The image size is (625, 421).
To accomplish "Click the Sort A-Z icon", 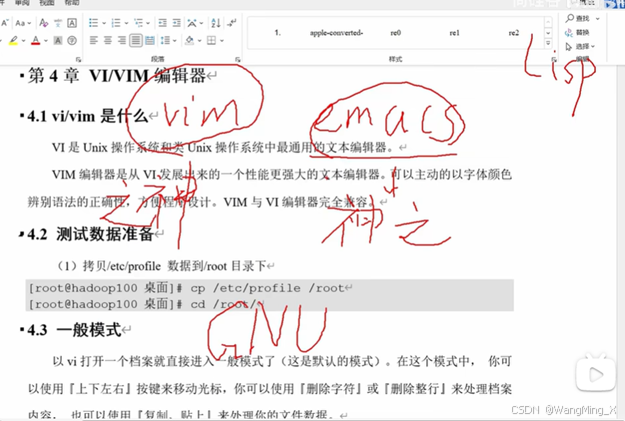I will (x=216, y=23).
